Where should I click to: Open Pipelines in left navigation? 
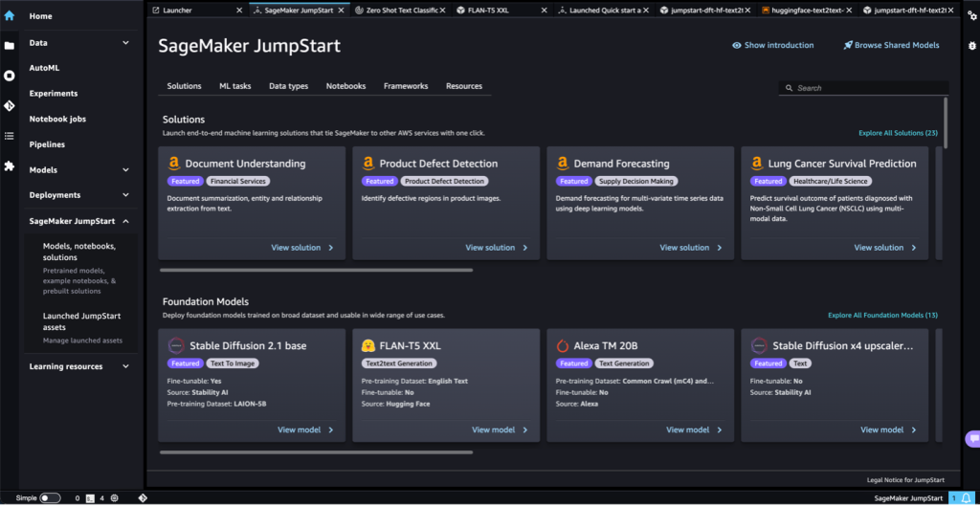[47, 144]
